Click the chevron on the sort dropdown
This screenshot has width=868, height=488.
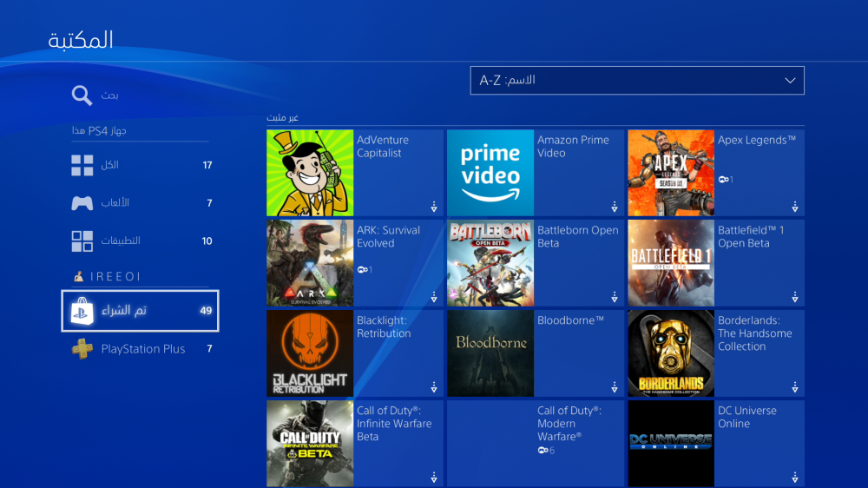click(790, 81)
